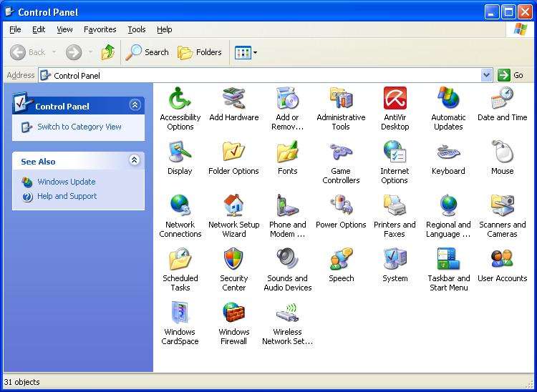
Task: Open the Tools menu
Action: (137, 29)
